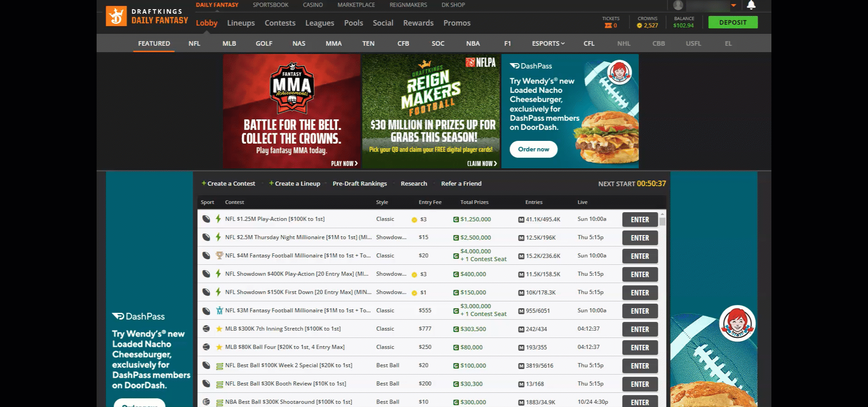Sort contests by Entries column header
The width and height of the screenshot is (868, 407).
click(534, 202)
